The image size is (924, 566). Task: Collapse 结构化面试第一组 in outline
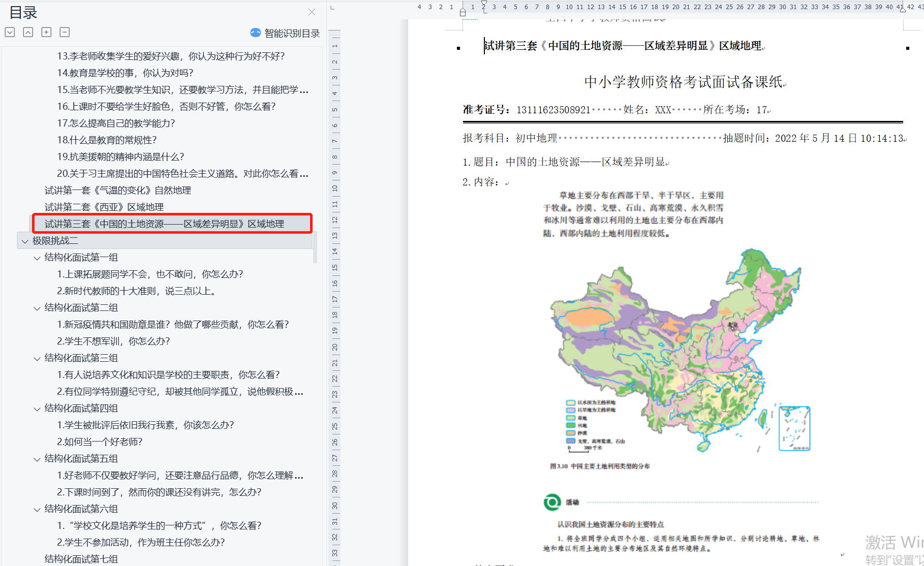[37, 258]
